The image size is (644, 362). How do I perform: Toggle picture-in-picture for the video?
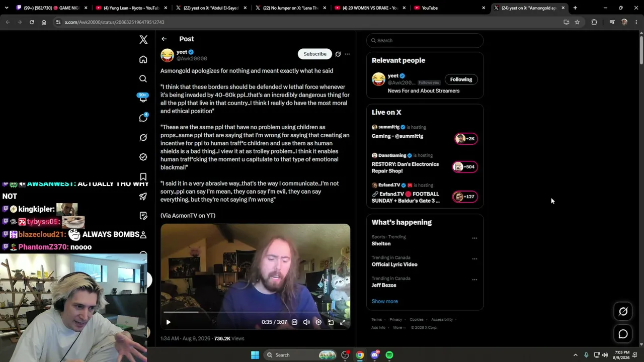[x=331, y=322]
